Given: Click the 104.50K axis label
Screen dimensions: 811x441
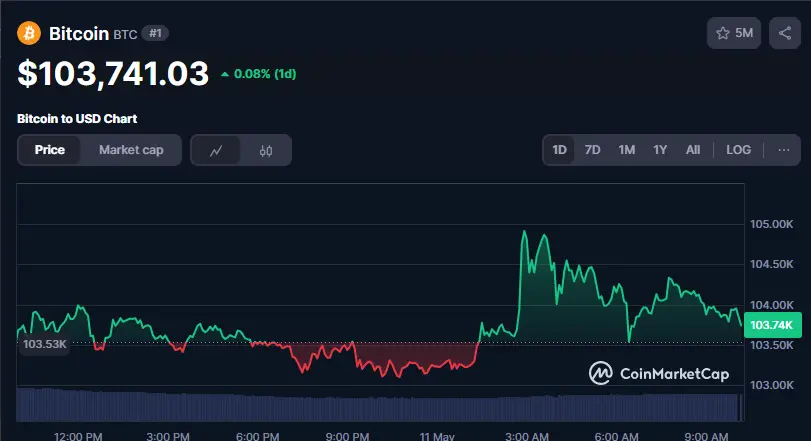Looking at the screenshot, I should (771, 264).
